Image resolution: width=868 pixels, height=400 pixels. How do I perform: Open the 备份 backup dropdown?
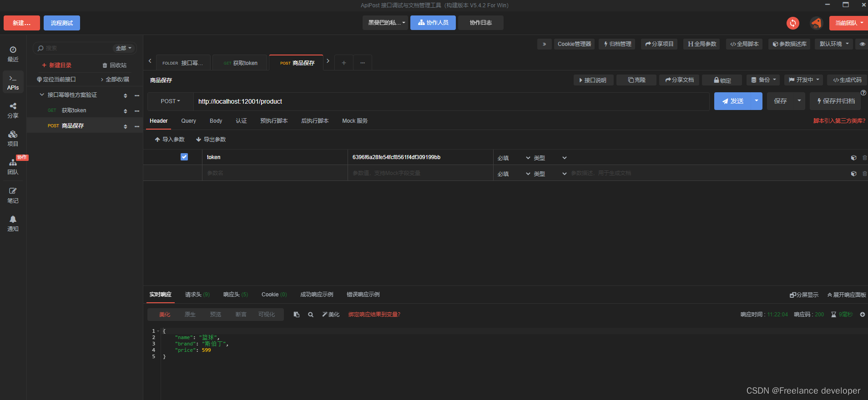[x=763, y=80]
